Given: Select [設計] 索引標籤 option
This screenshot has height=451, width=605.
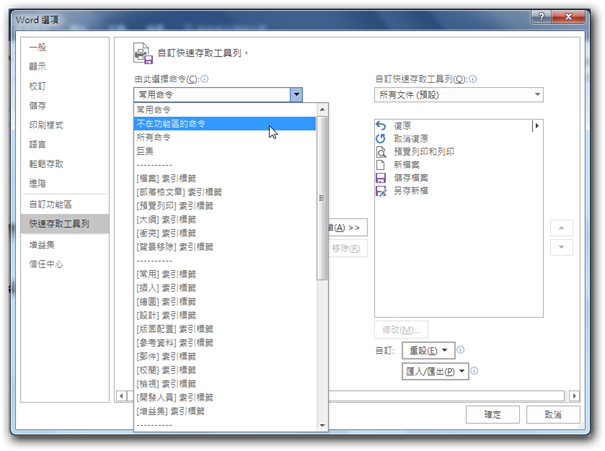Looking at the screenshot, I should pyautogui.click(x=225, y=315).
